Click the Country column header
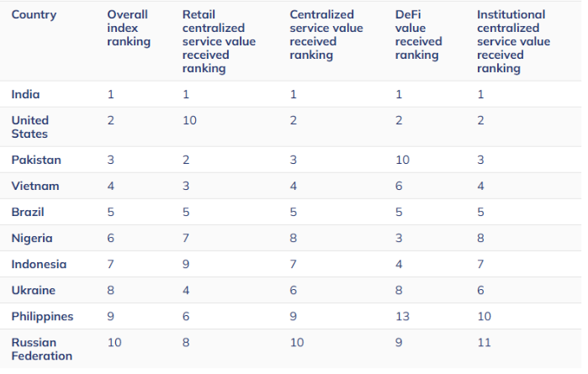The width and height of the screenshot is (588, 374). [x=34, y=15]
